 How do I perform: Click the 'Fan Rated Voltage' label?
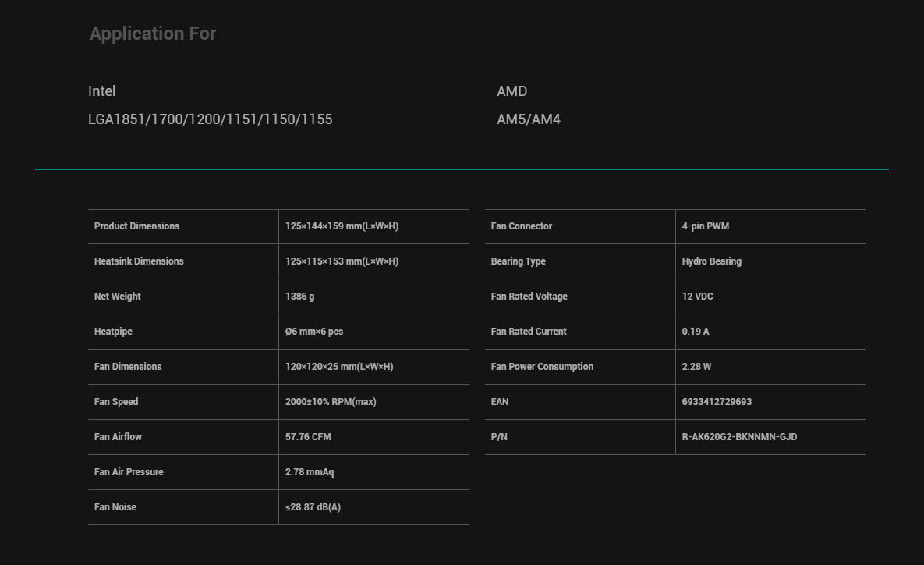coord(529,296)
